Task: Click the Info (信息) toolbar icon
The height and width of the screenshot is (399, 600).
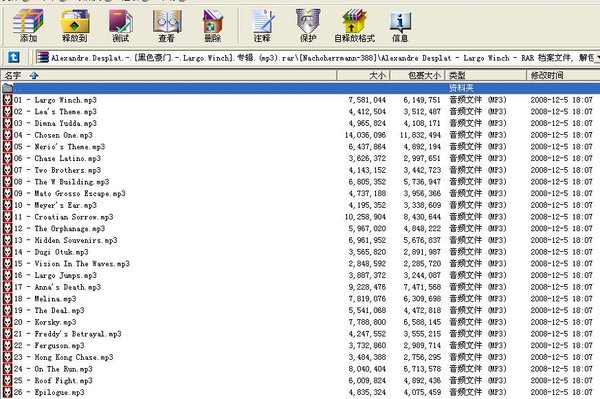Action: 400,25
